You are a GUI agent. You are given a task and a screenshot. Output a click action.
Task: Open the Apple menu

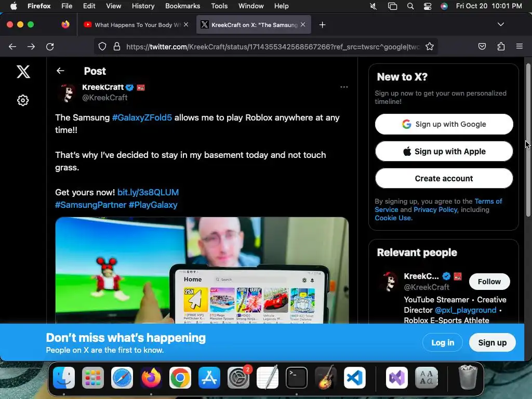[14, 6]
